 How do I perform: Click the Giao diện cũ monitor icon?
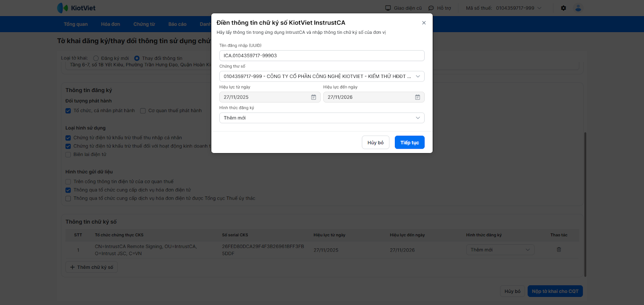[388, 8]
